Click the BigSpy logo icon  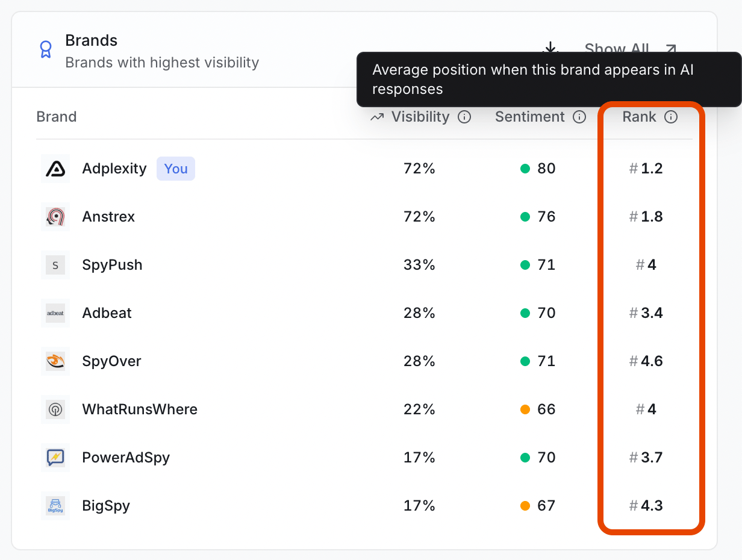click(55, 506)
